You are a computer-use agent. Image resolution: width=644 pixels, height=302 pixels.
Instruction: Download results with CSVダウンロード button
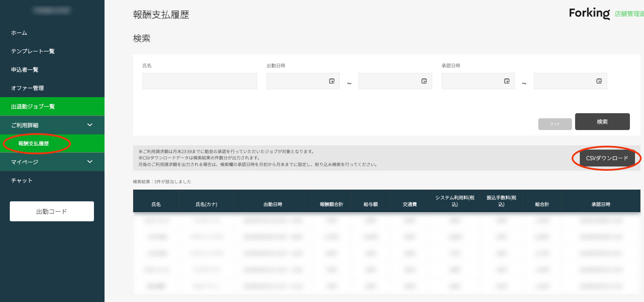tap(607, 158)
